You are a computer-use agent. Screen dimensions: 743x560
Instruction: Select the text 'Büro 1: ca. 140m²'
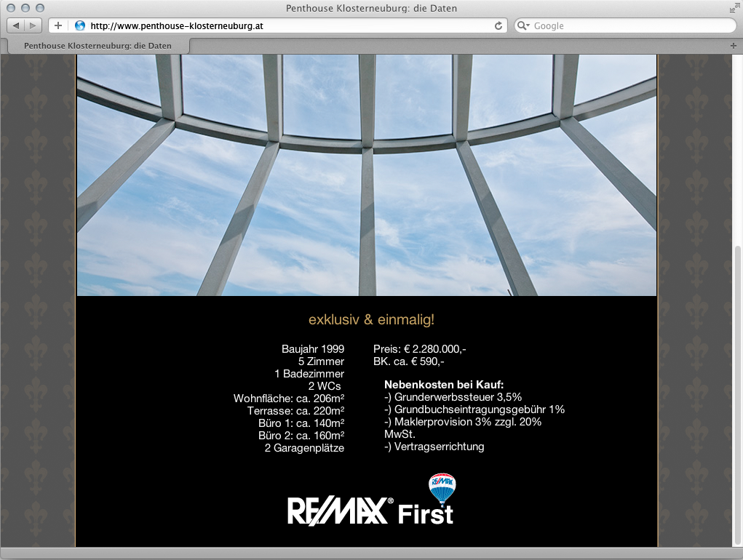pos(301,423)
